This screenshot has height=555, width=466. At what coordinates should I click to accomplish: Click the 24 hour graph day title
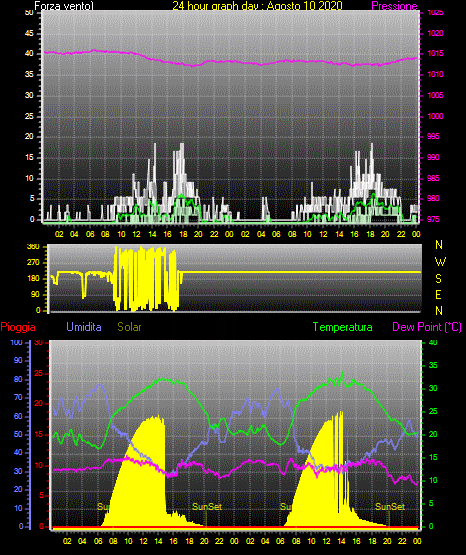pyautogui.click(x=257, y=6)
